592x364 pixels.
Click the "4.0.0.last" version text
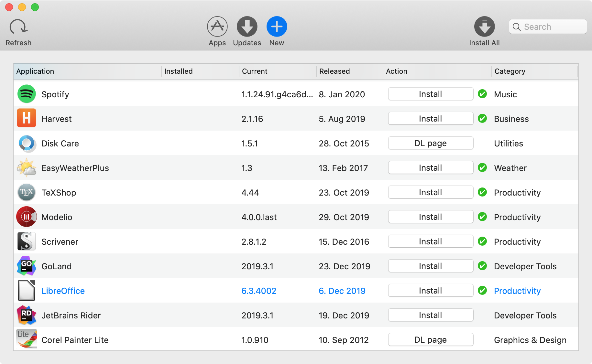point(259,217)
